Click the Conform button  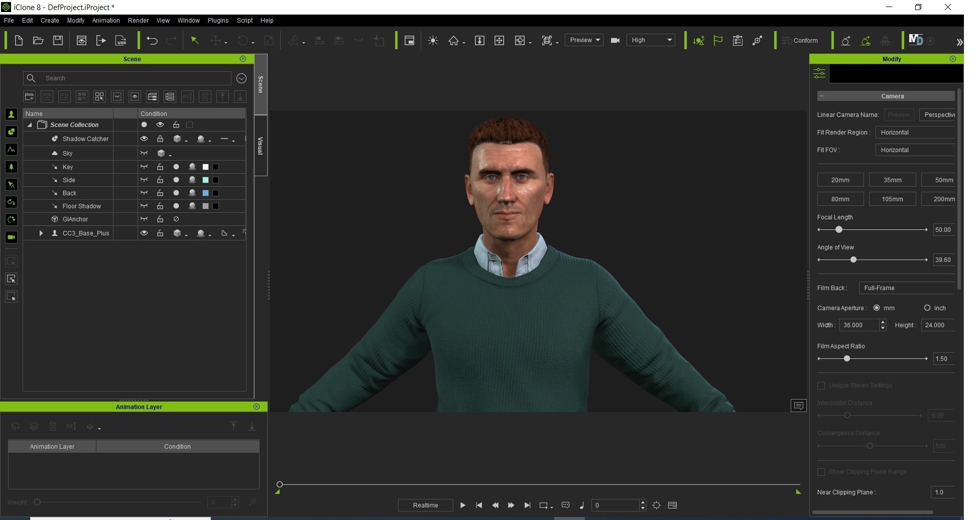(800, 41)
